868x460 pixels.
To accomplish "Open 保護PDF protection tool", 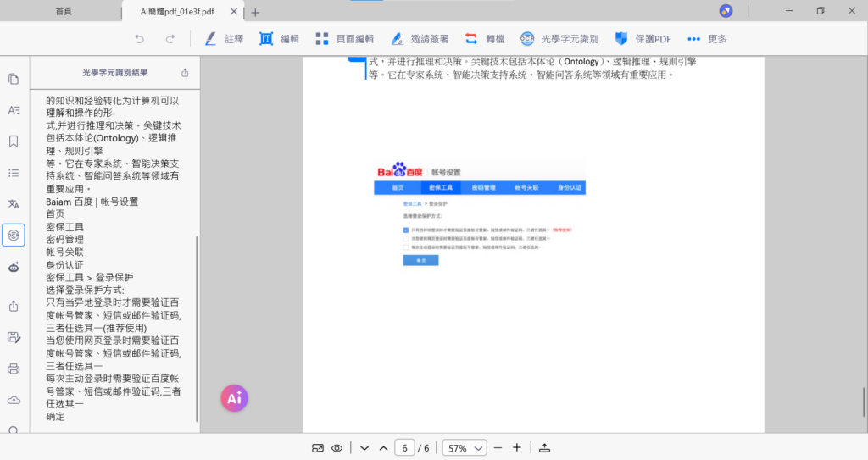I will click(643, 39).
